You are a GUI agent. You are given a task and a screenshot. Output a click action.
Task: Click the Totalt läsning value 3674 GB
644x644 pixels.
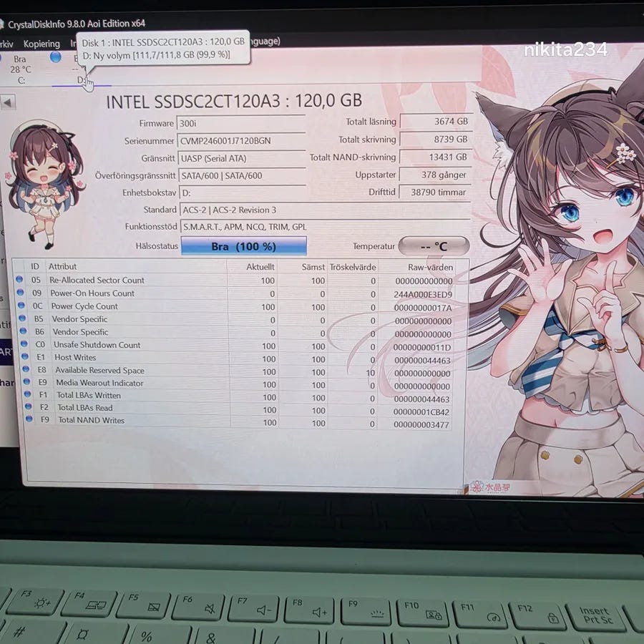point(436,121)
